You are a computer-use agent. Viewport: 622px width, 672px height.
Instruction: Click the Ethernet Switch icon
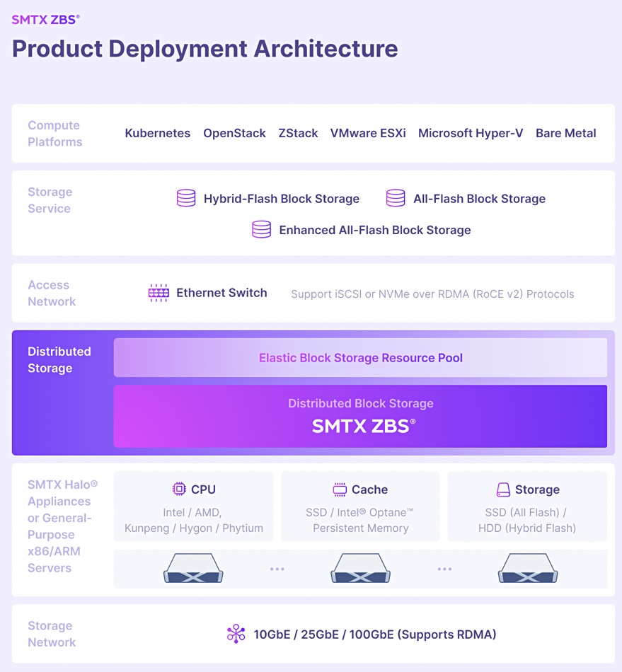coord(159,293)
